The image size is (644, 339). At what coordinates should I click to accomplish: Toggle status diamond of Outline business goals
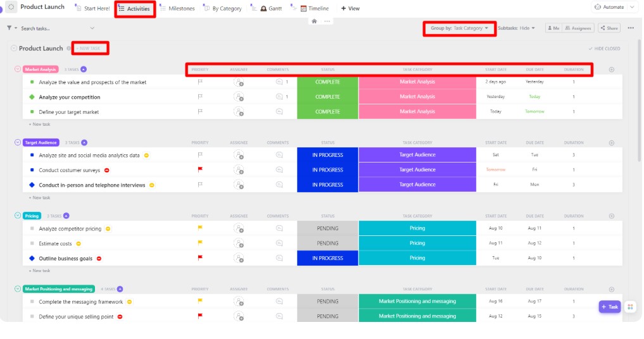(x=32, y=258)
